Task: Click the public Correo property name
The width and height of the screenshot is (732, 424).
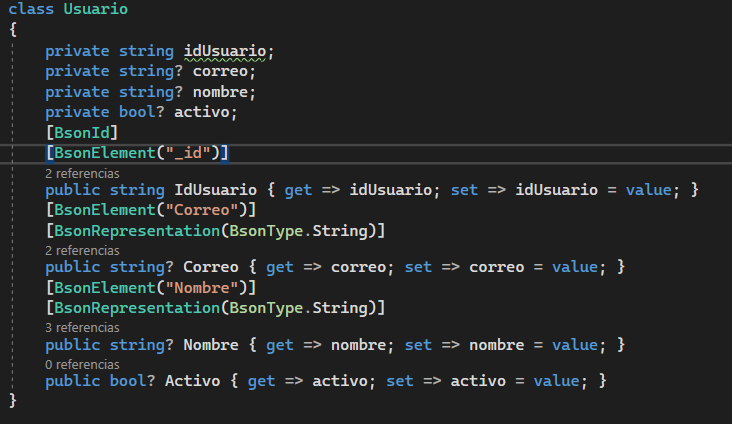Action: 210,267
